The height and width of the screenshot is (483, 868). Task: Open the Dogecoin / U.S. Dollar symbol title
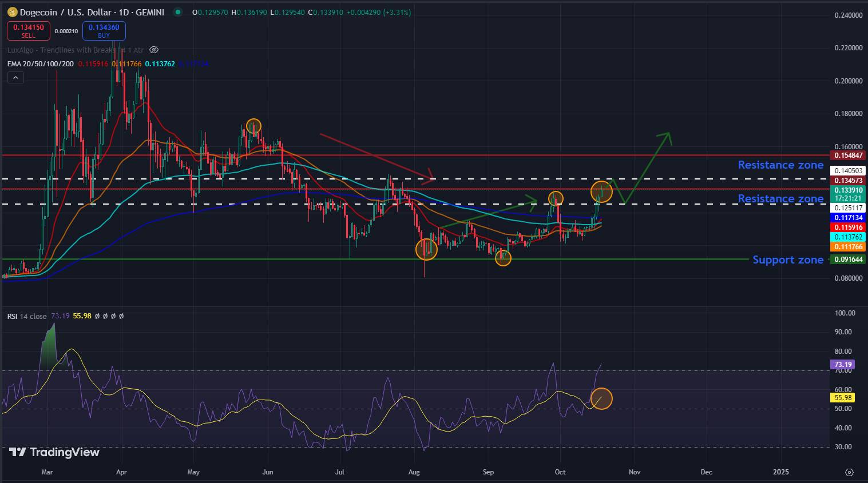(x=92, y=12)
